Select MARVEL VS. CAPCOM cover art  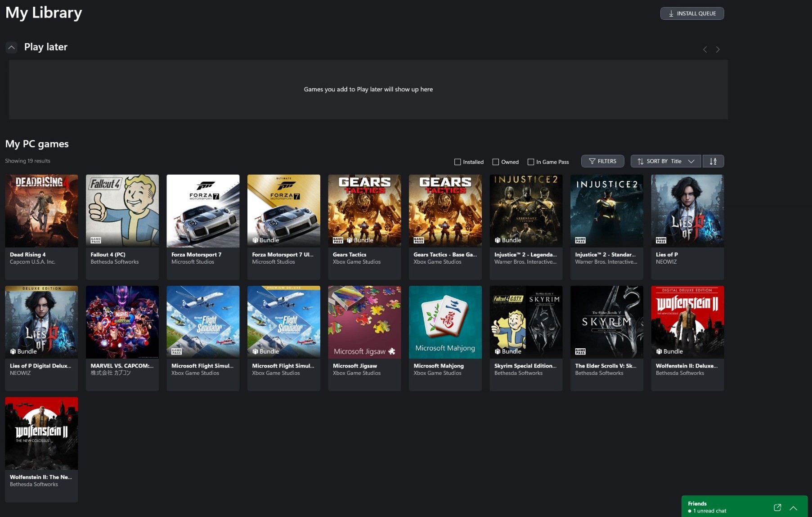click(x=122, y=322)
